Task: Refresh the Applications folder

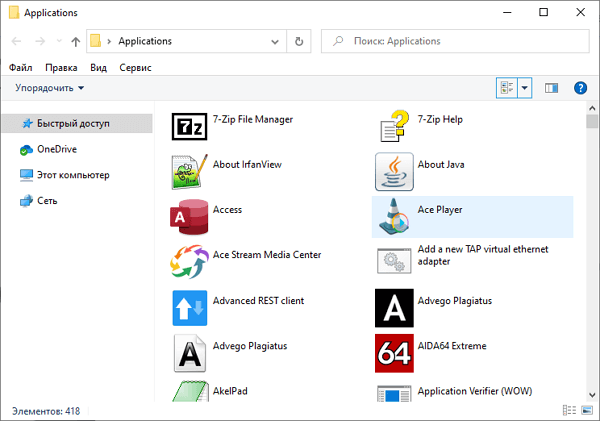Action: point(299,41)
